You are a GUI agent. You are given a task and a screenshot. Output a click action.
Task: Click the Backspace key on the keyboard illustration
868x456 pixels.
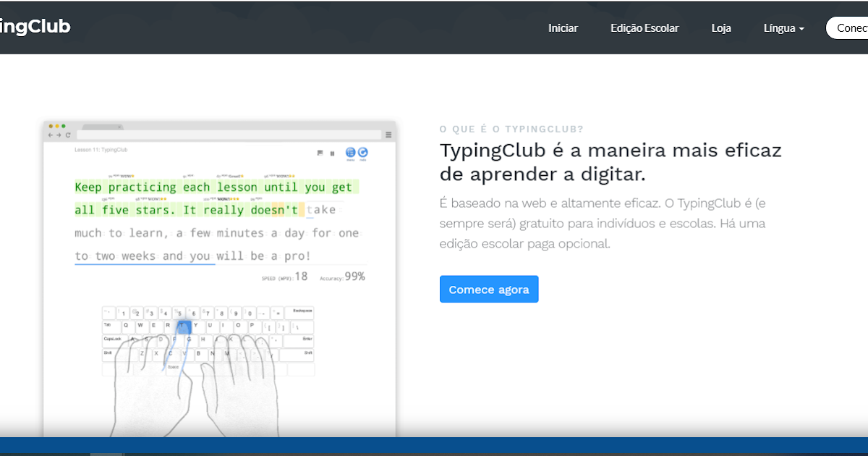pyautogui.click(x=299, y=313)
